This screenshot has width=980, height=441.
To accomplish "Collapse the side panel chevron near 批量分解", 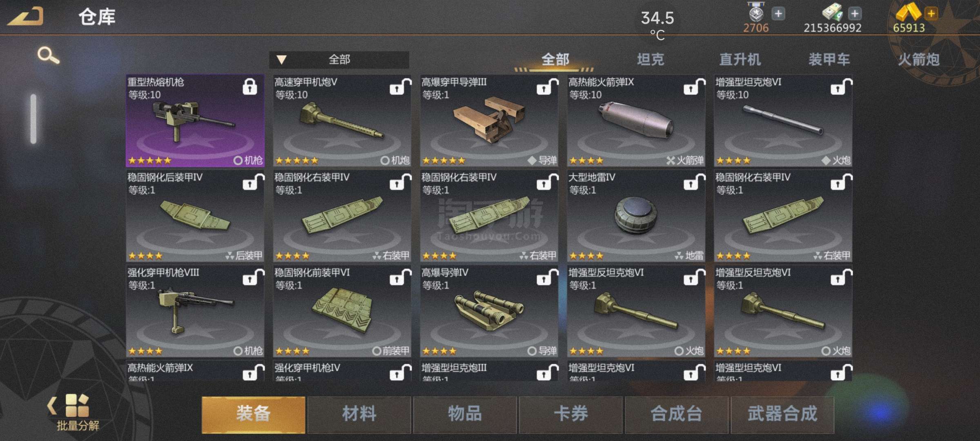I will tap(51, 405).
